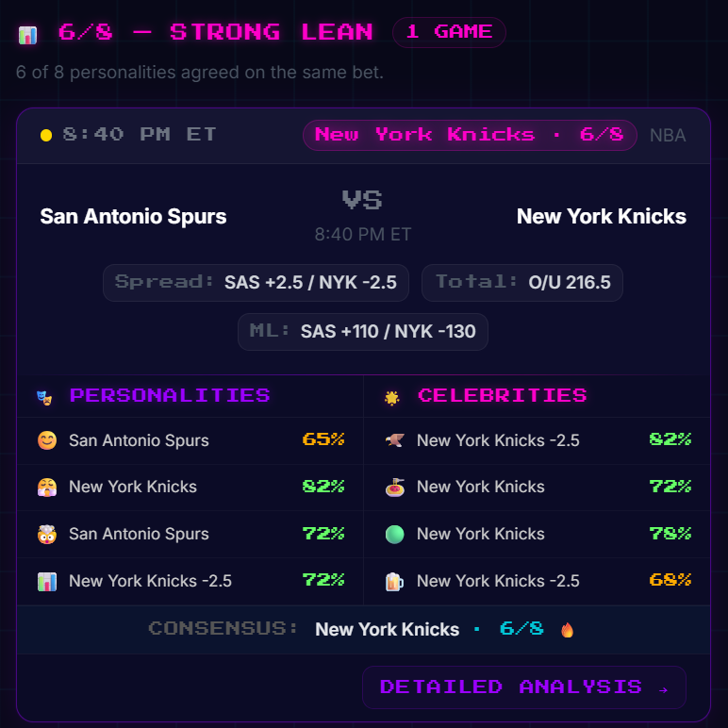728x728 pixels.
Task: Click the 78% confidence value
Action: coord(670,534)
